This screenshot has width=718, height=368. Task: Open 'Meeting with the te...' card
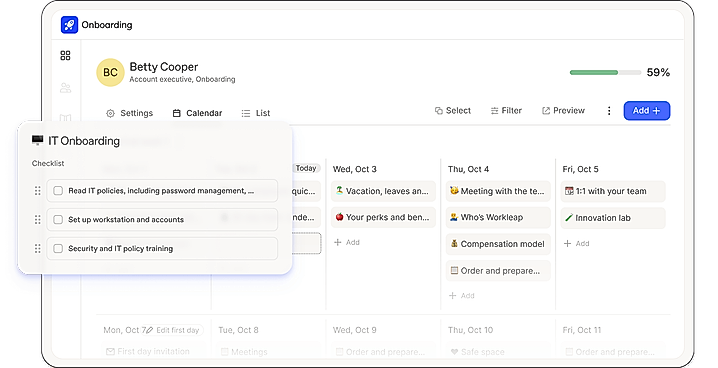pyautogui.click(x=498, y=191)
